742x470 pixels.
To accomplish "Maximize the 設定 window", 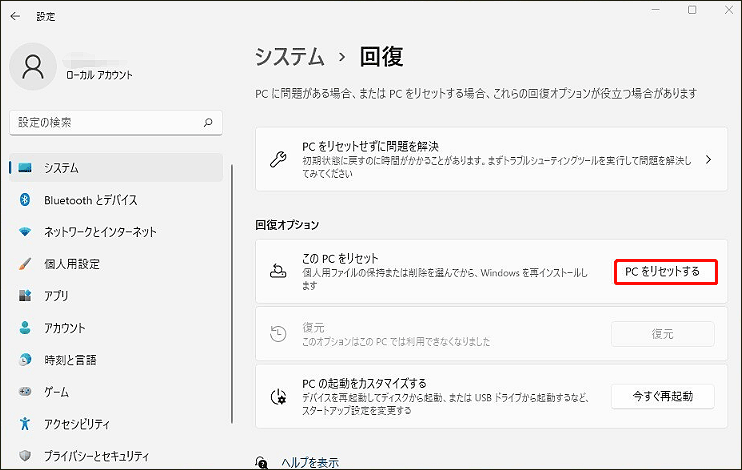I will pyautogui.click(x=692, y=10).
